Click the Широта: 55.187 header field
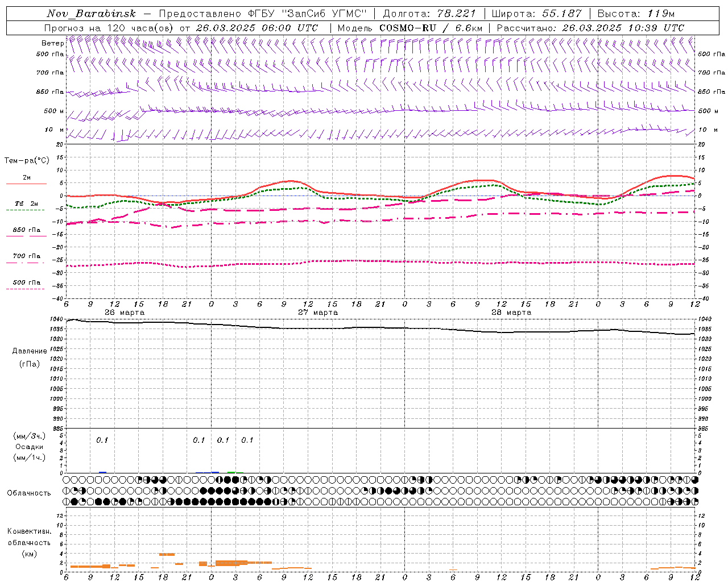728x582 pixels. (x=536, y=14)
